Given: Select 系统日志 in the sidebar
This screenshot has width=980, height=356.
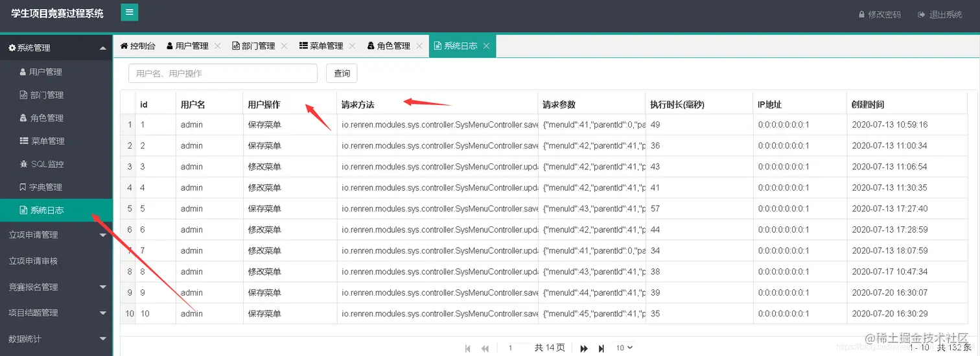Looking at the screenshot, I should (x=56, y=210).
